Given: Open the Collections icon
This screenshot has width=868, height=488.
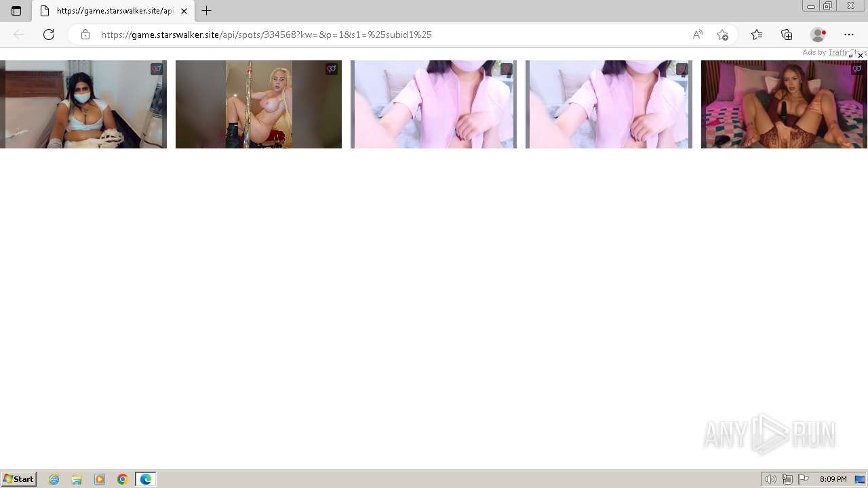Looking at the screenshot, I should [787, 35].
